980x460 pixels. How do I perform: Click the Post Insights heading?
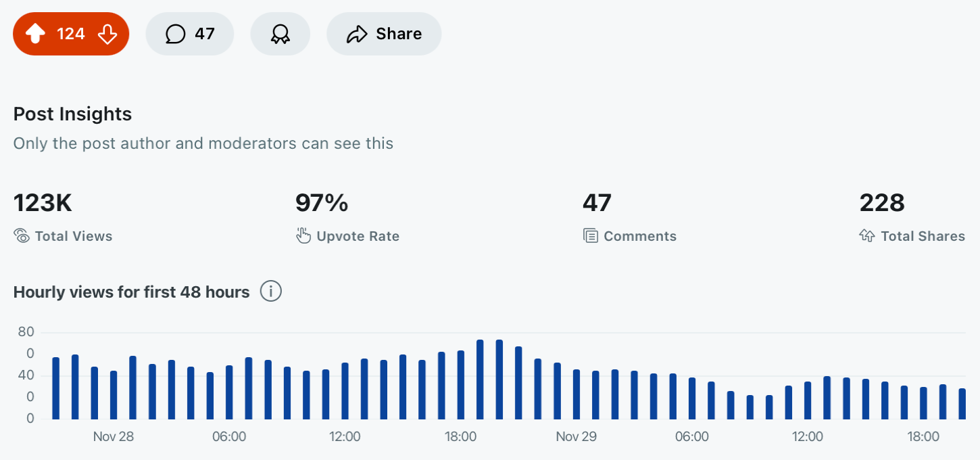(x=72, y=114)
